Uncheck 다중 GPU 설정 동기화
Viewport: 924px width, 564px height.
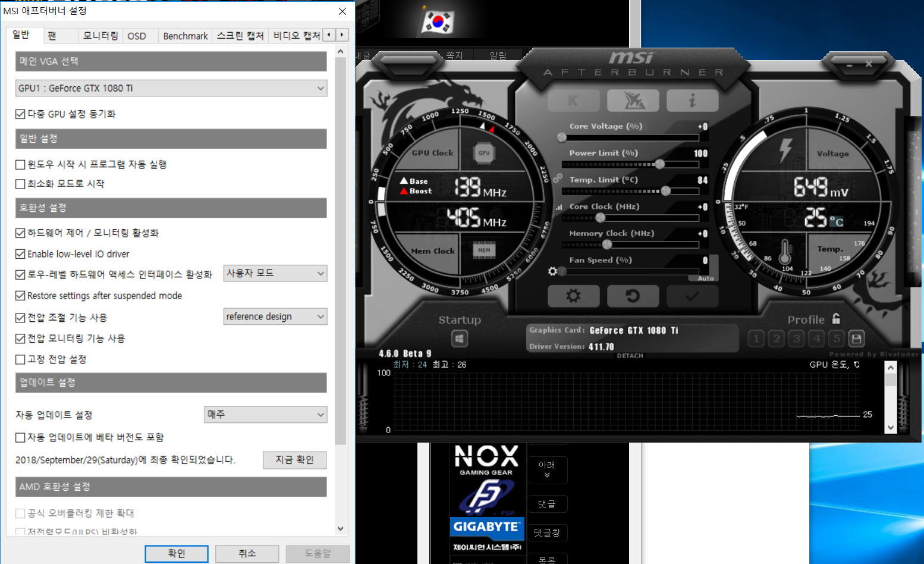20,114
